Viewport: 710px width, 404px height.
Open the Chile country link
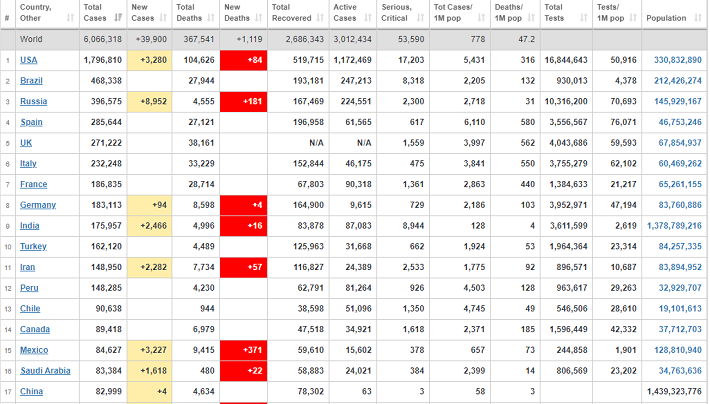pyautogui.click(x=30, y=308)
